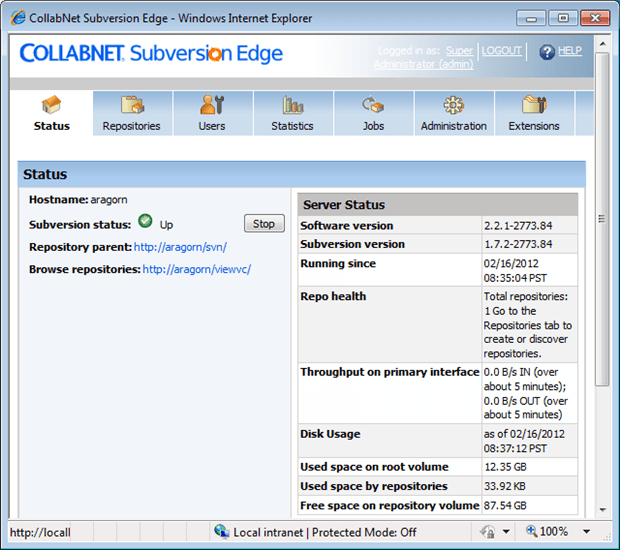
Task: Click the blue Help question mark icon
Action: [547, 52]
